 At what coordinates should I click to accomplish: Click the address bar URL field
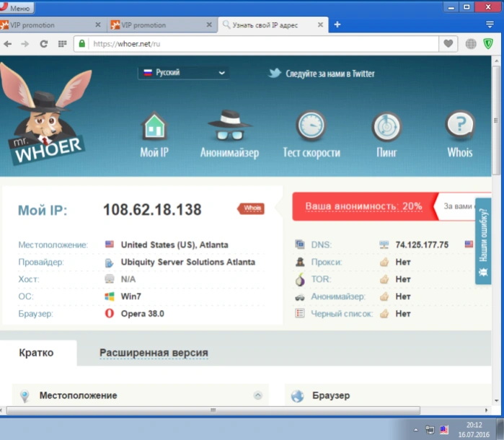[x=264, y=44]
